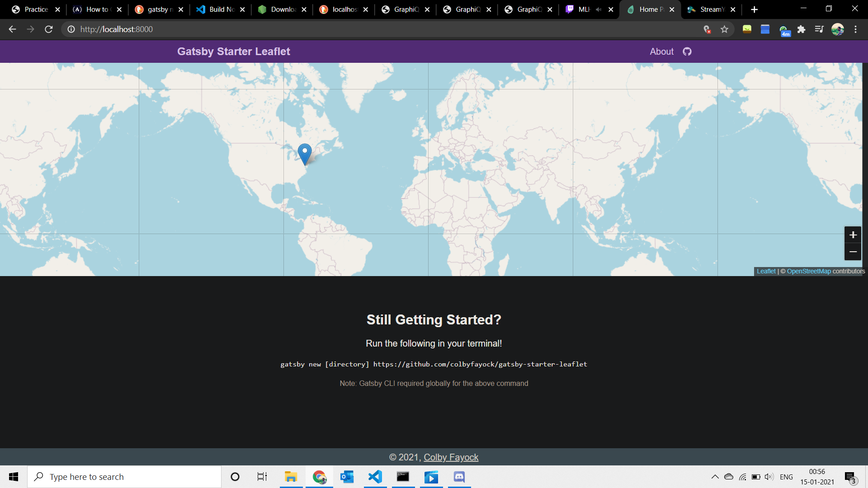Click the blue map marker pin
The image size is (868, 488).
pyautogui.click(x=305, y=153)
